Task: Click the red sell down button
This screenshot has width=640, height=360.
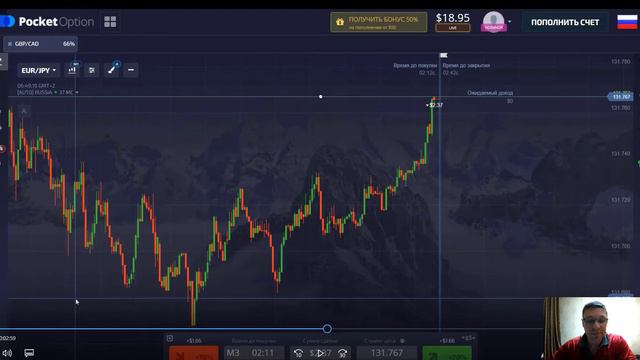Action: pos(194,353)
